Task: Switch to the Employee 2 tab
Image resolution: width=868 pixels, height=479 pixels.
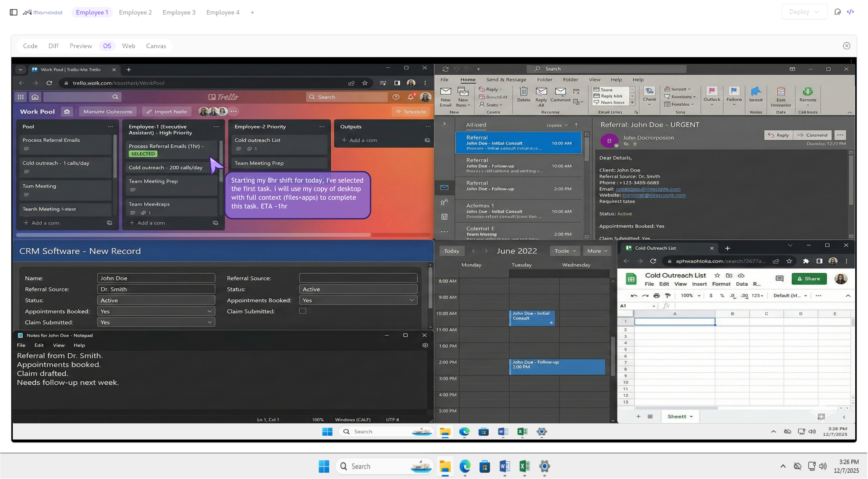Action: (135, 12)
